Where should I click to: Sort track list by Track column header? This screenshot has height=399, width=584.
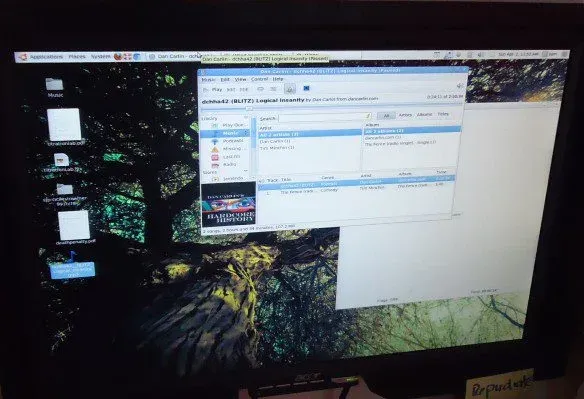pos(272,180)
